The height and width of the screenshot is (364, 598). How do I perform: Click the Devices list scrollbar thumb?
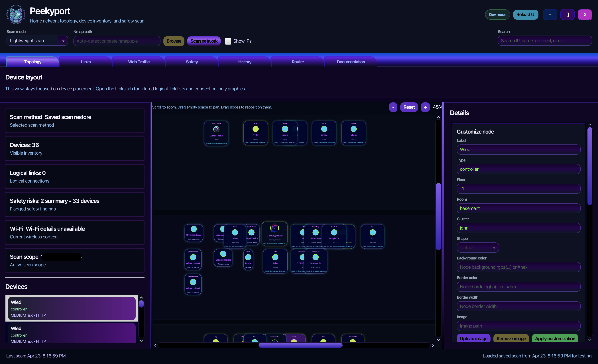tap(141, 304)
